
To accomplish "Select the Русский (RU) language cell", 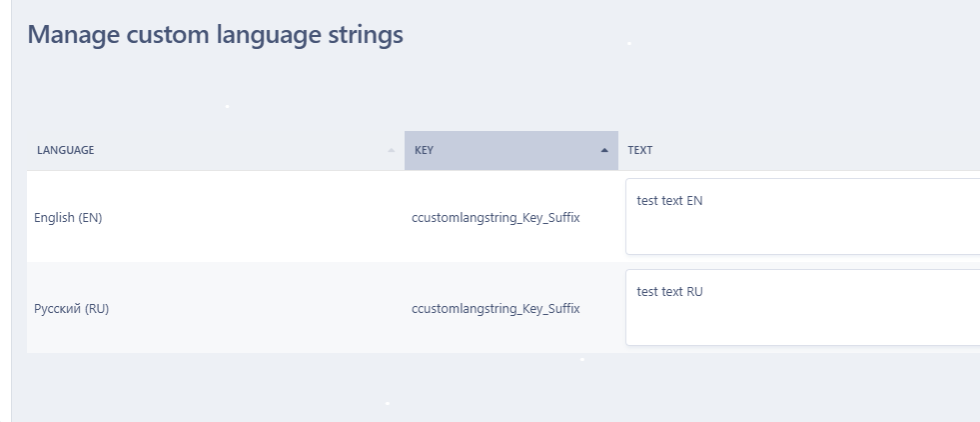I will pos(72,308).
